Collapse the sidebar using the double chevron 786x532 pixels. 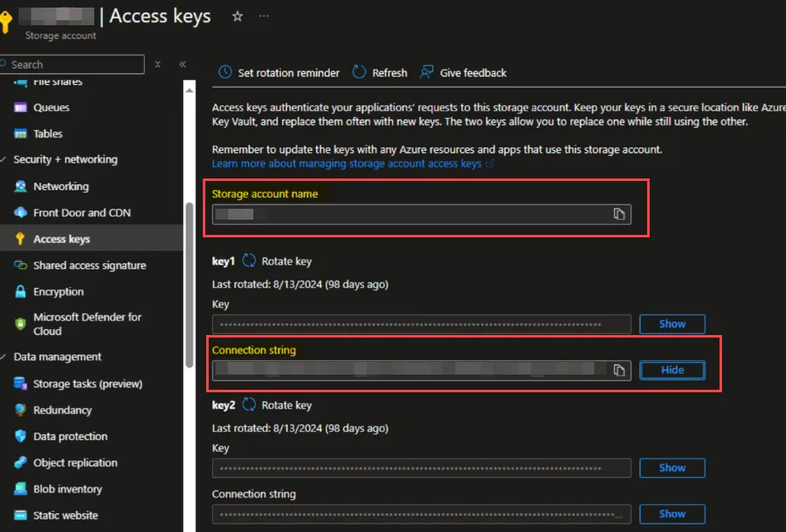coord(183,64)
